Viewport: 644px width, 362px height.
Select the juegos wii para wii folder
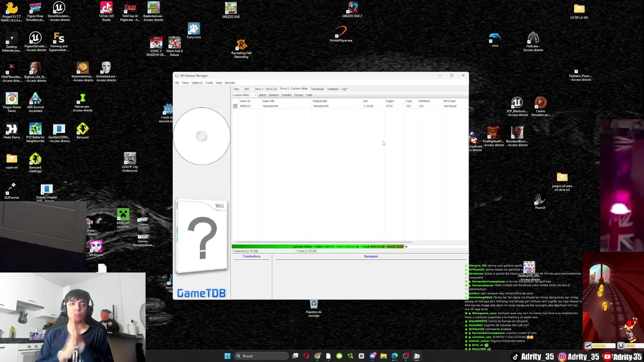(x=562, y=182)
